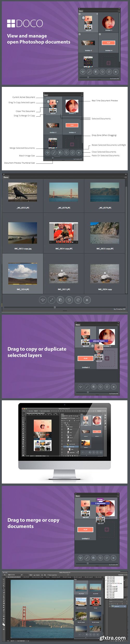Toggle the app.psd checkbox in the top banner panel
Screen dimensions: 130x644
tap(80, 14)
